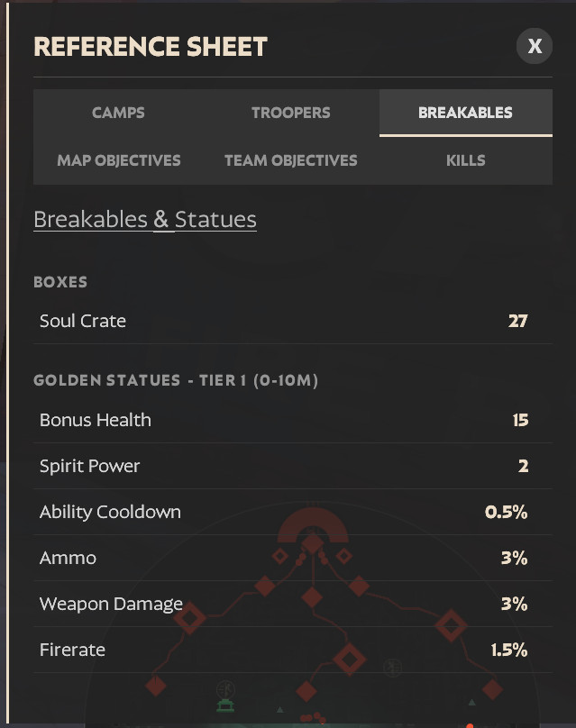
Task: Click the Ability Cooldown entry
Action: tap(110, 512)
